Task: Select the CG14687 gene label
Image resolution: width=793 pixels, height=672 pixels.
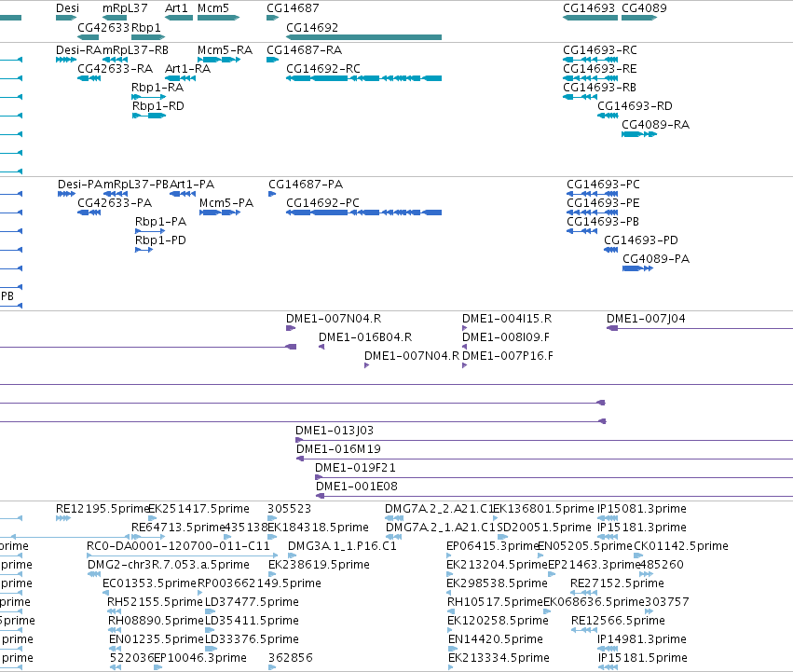Action: (293, 8)
